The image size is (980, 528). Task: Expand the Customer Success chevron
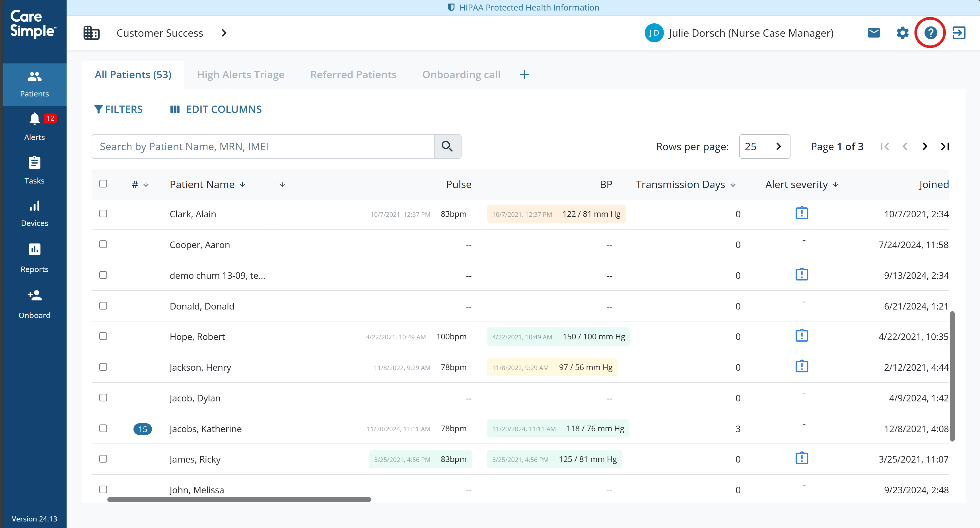point(224,33)
